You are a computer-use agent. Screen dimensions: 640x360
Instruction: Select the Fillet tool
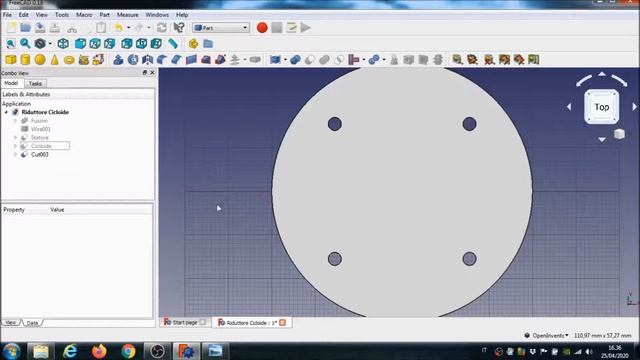pyautogui.click(x=162, y=60)
